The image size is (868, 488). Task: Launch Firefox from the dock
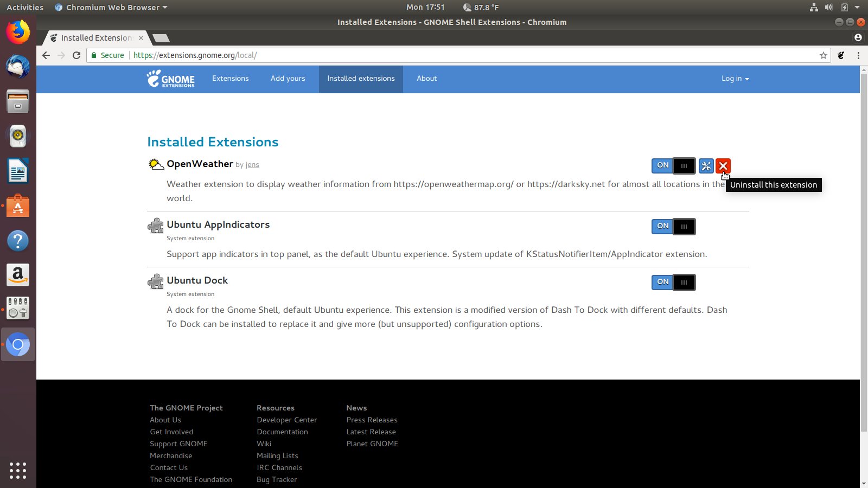pos(18,32)
